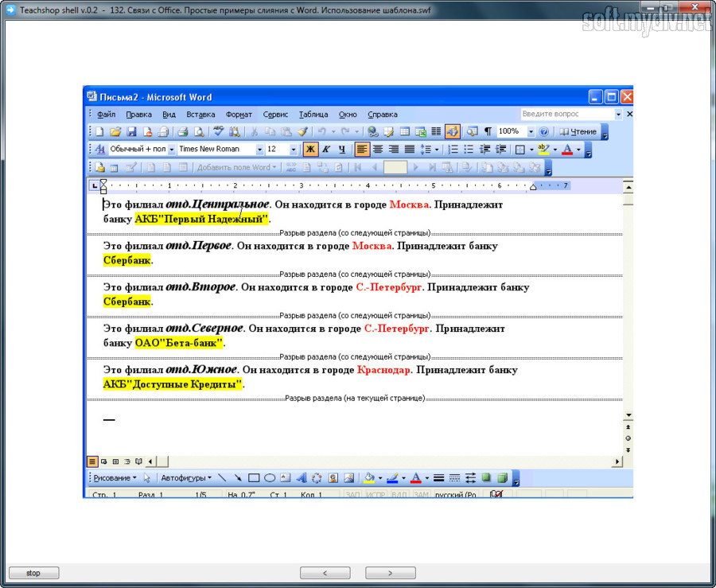
Task: Open the 100% zoom dropdown
Action: [531, 132]
